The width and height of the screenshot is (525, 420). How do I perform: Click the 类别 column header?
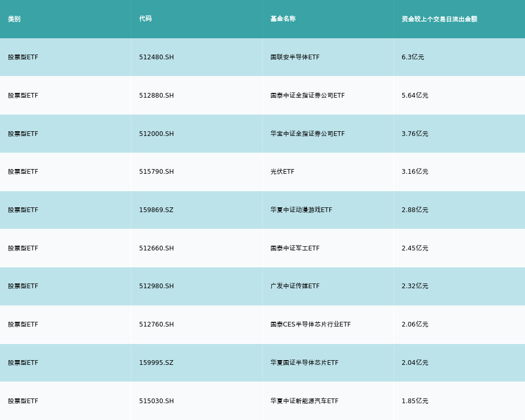click(14, 19)
